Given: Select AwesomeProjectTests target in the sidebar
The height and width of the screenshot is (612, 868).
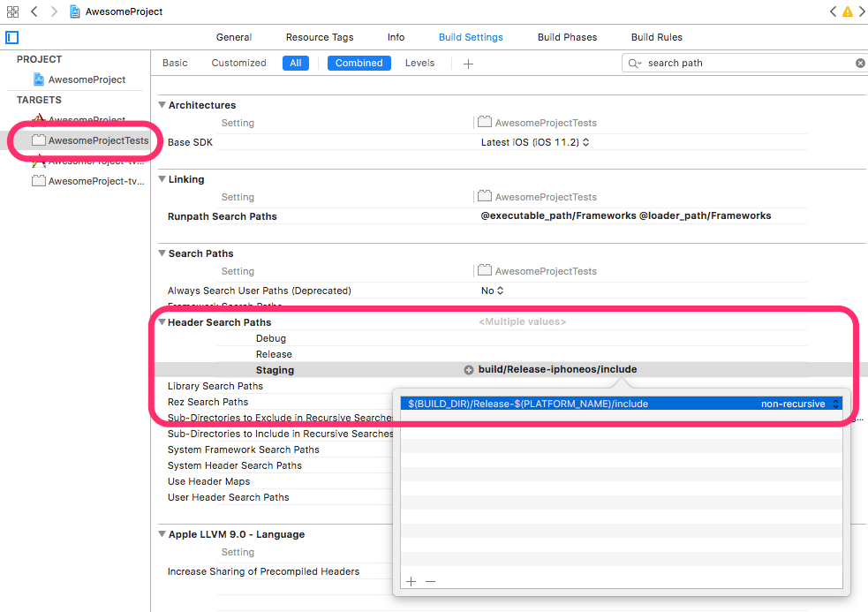Looking at the screenshot, I should [88, 140].
